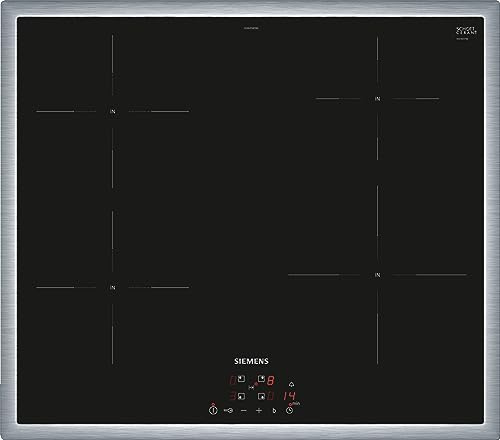Click the SIEMENS logo
Screen dimensions: 500x440
coord(251,361)
